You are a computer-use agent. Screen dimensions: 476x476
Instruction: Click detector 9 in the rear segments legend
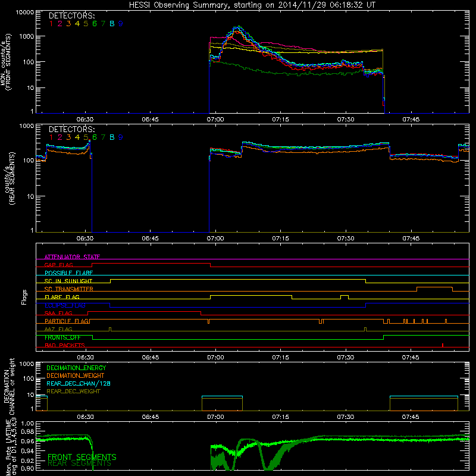pyautogui.click(x=121, y=137)
